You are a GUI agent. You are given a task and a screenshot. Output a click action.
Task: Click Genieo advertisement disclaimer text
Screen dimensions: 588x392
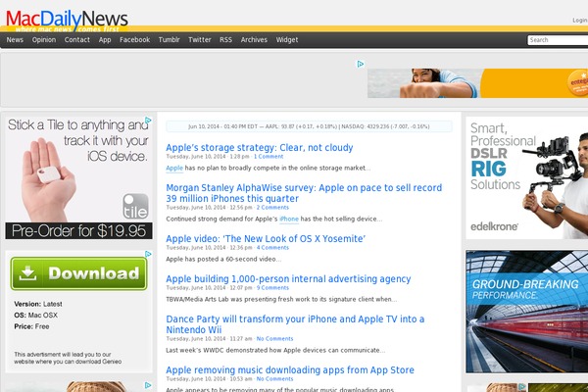[x=68, y=358]
